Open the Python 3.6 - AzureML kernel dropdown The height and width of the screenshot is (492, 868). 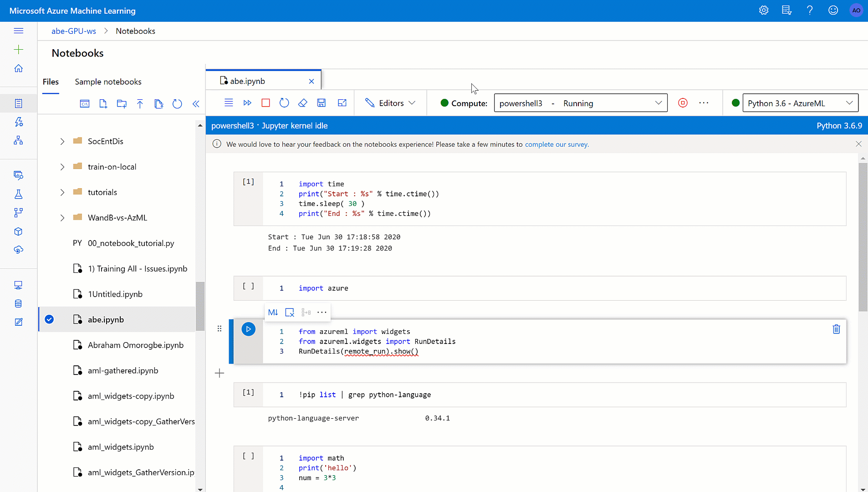[x=800, y=103]
